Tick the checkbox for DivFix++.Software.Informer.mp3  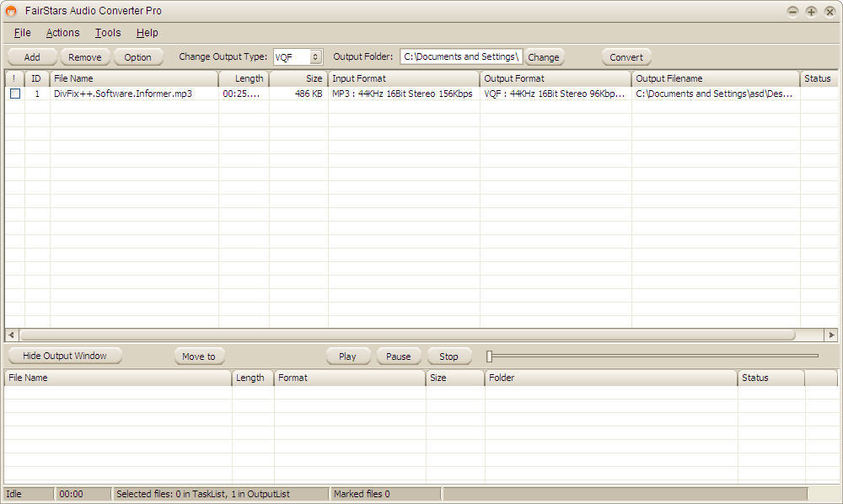[x=15, y=94]
